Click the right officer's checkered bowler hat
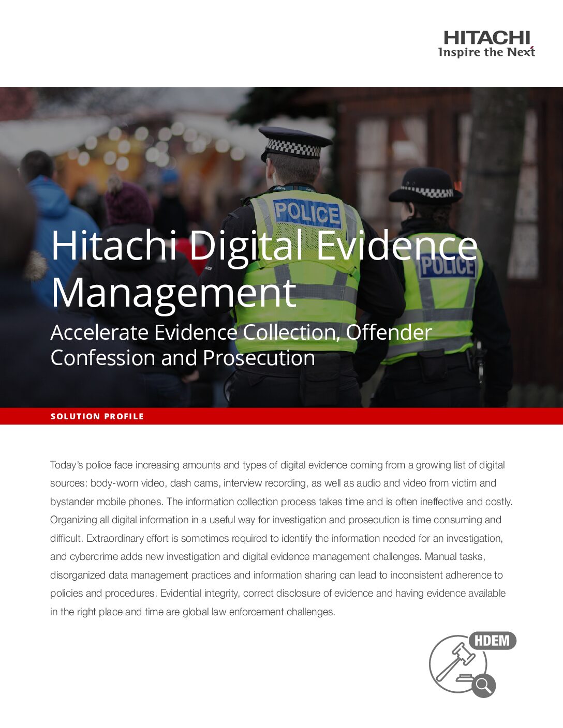Screen dimensions: 563x728 [x=425, y=186]
